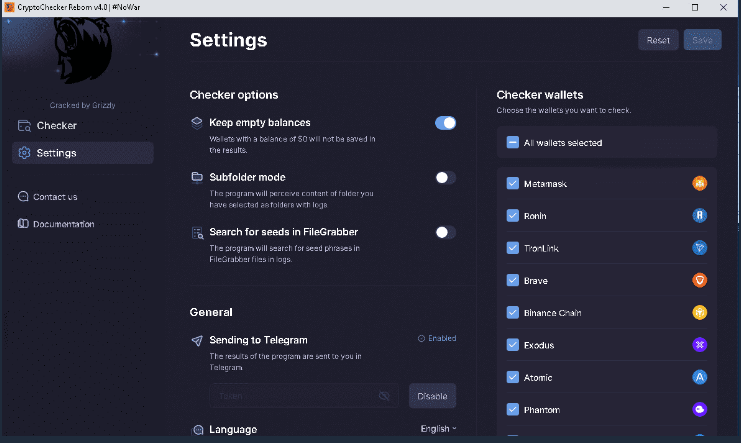Viewport: 741px width, 443px height.
Task: Click the eye icon in the token field
Action: pos(384,396)
